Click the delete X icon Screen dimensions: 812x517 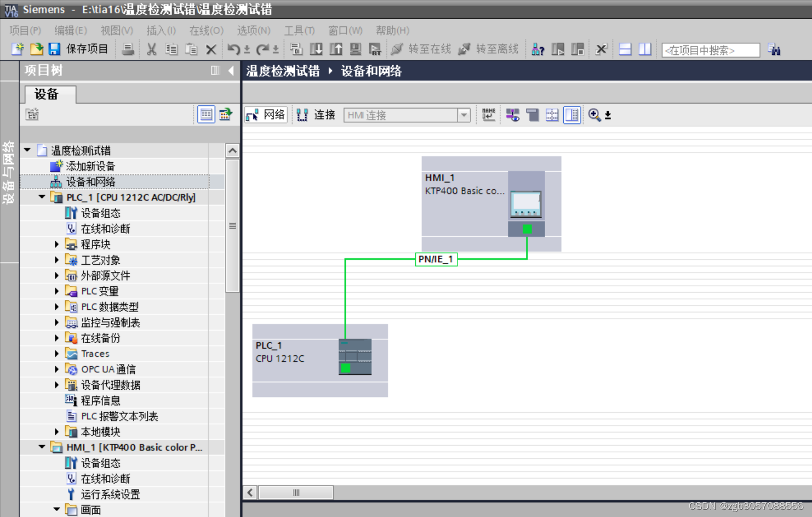coord(211,50)
